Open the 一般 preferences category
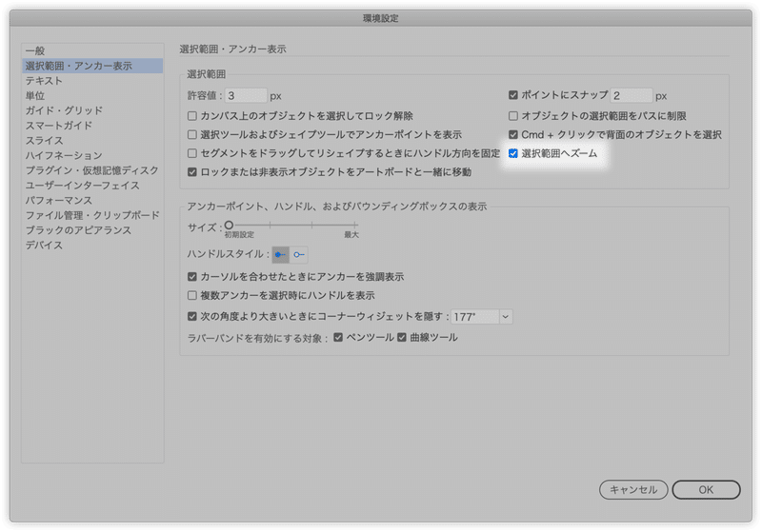The image size is (762, 532). pyautogui.click(x=92, y=50)
